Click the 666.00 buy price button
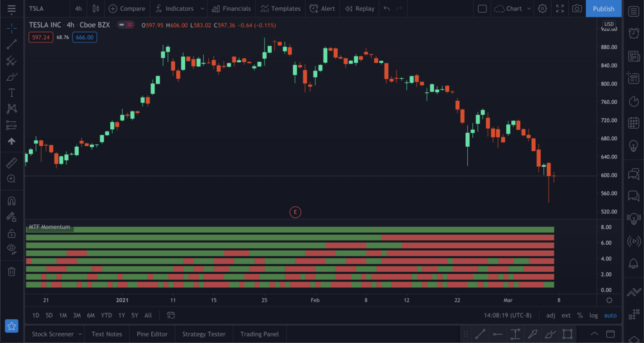The height and width of the screenshot is (343, 644). point(85,37)
